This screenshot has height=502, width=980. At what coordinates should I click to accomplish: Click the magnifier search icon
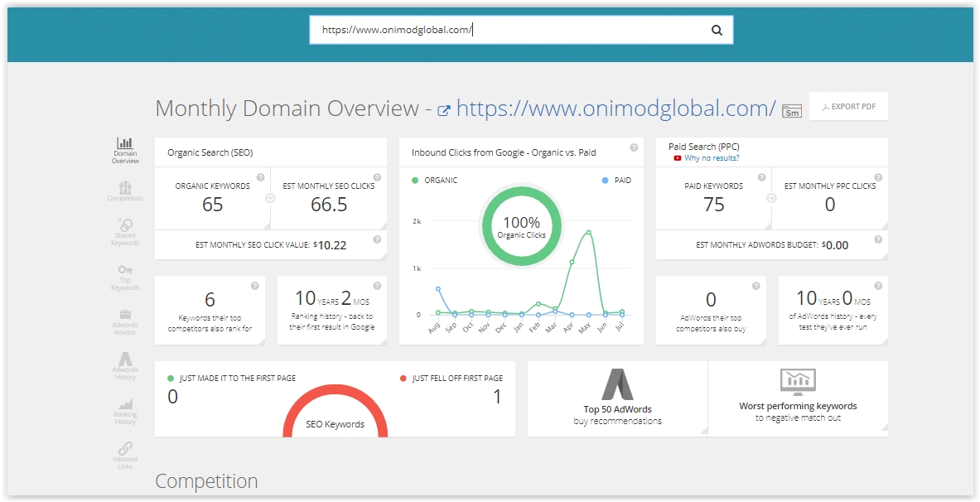coord(717,30)
